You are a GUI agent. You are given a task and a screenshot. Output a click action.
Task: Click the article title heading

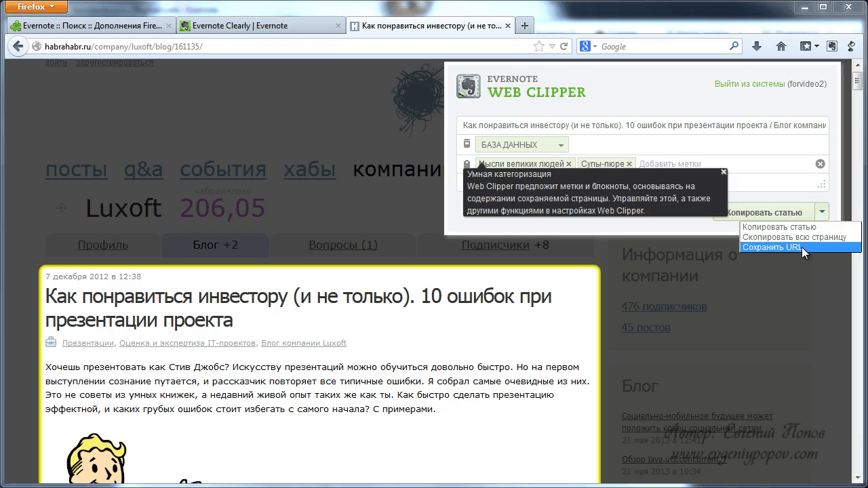tap(298, 308)
